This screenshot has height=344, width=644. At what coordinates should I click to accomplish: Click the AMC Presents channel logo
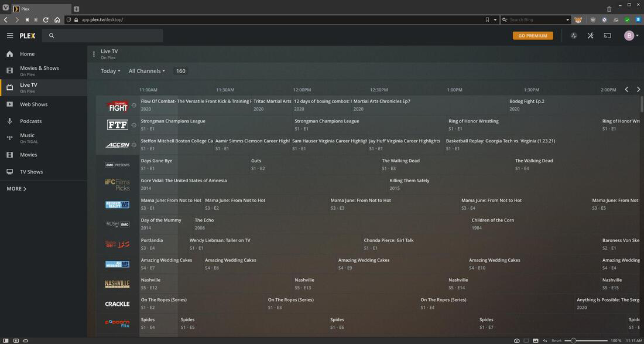(x=118, y=165)
